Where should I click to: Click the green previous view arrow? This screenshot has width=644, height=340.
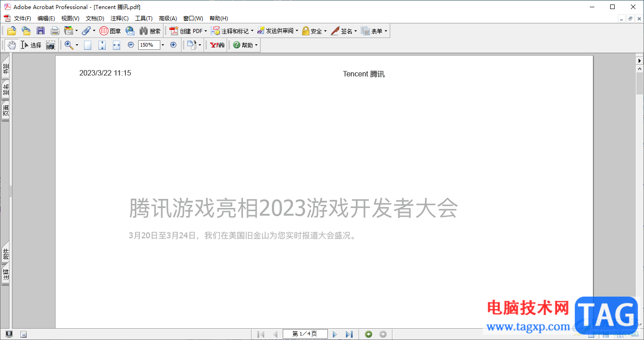pyautogui.click(x=369, y=334)
